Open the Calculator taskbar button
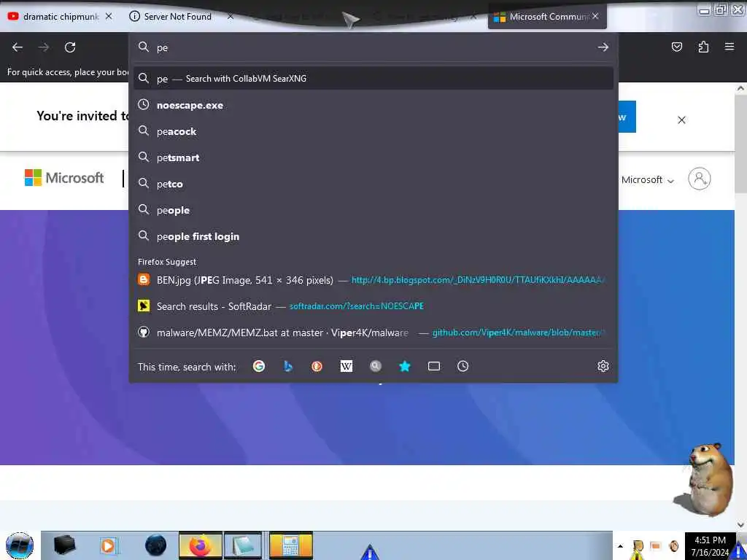This screenshot has height=560, width=747. pos(290,545)
